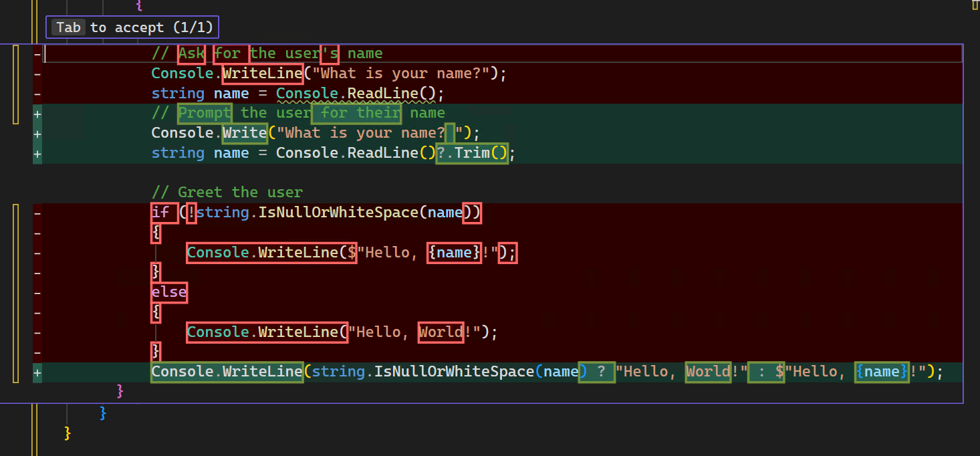Click the minus marker next to the if statement

click(x=37, y=213)
